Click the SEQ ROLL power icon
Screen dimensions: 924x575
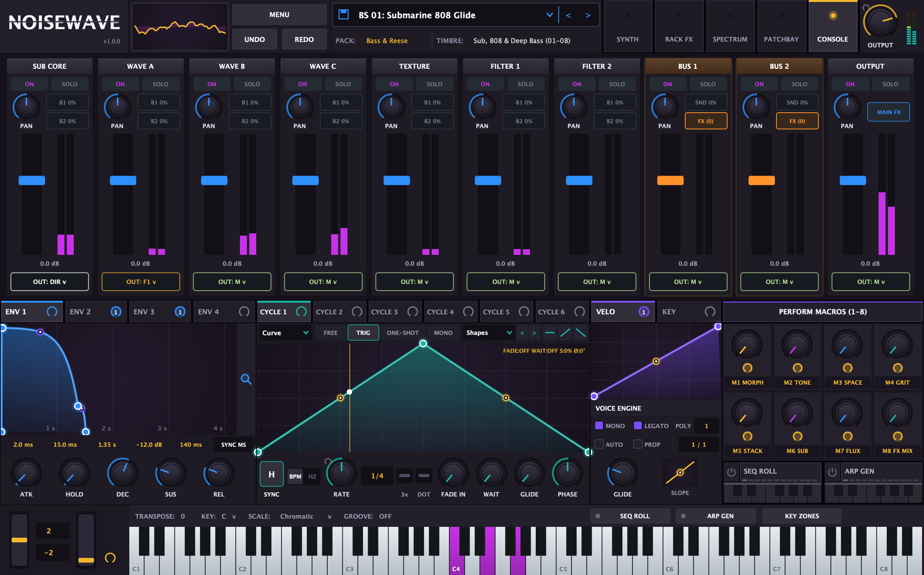pyautogui.click(x=731, y=472)
